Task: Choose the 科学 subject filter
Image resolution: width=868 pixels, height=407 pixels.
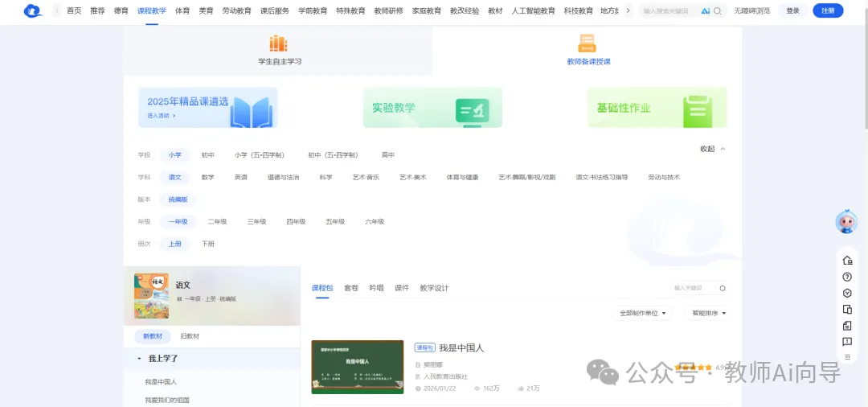Action: 326,177
